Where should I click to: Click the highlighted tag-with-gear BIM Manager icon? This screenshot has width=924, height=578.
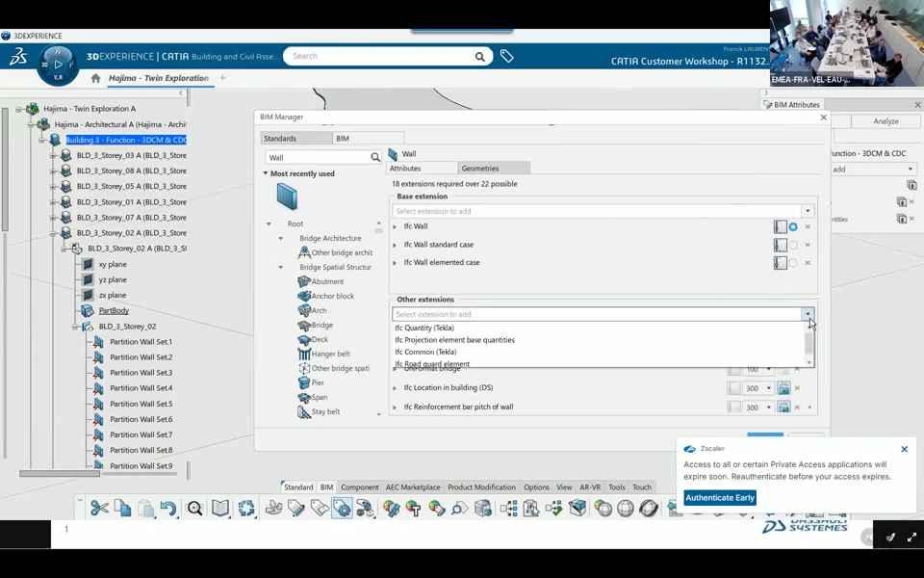point(342,508)
